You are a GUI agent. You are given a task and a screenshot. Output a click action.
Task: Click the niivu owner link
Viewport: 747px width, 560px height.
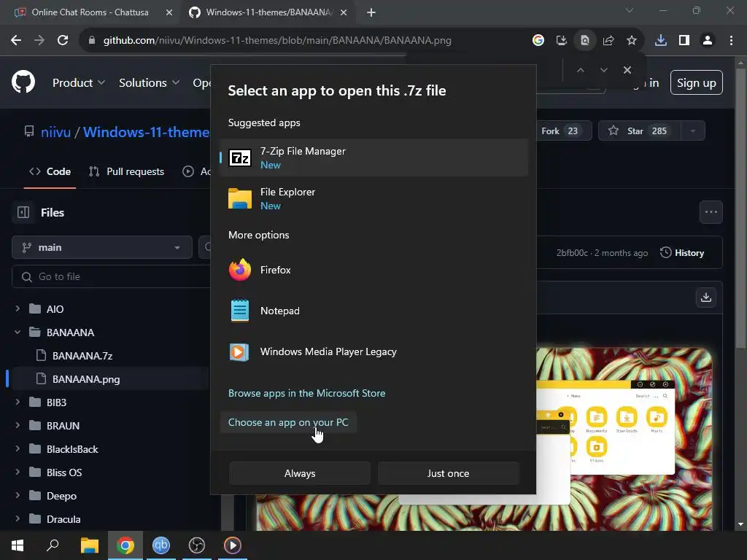point(55,132)
